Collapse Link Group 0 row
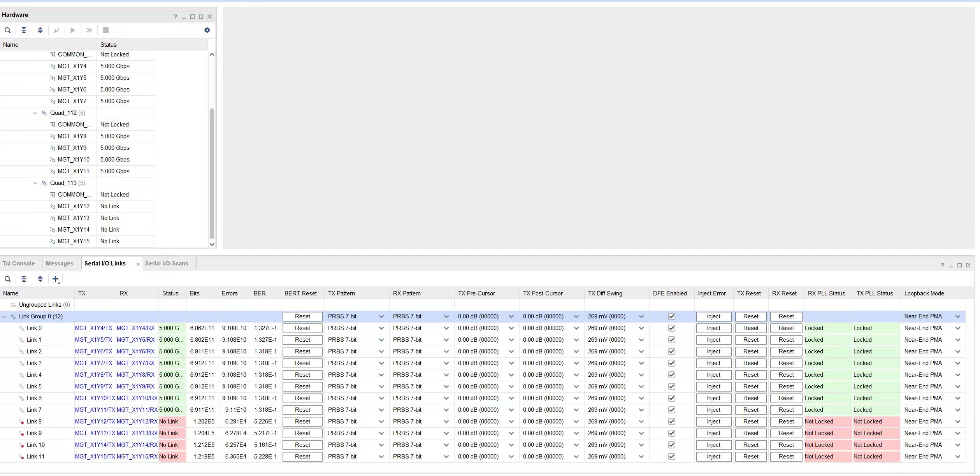The image size is (980, 476). (x=4, y=316)
